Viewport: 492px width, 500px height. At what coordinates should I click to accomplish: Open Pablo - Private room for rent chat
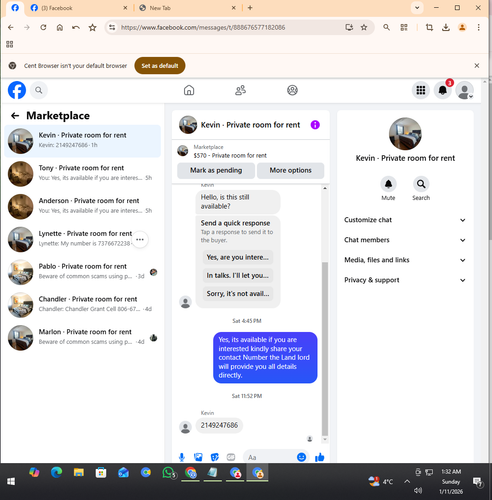[83, 272]
